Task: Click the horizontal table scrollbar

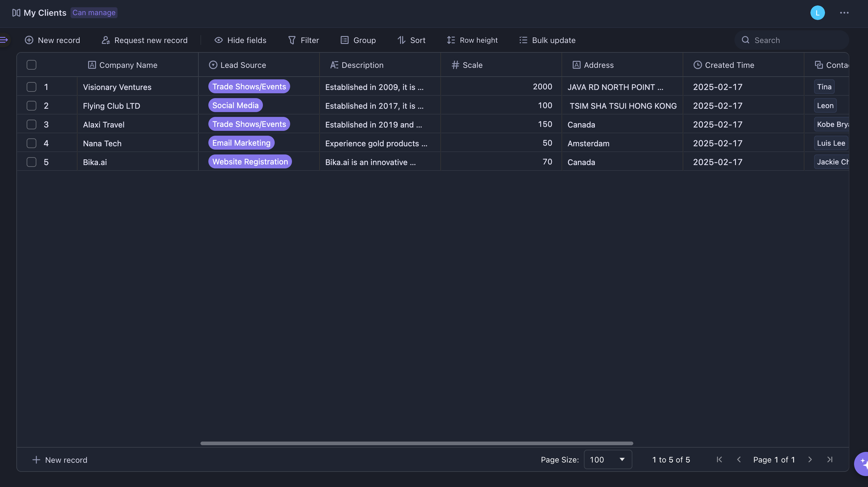Action: [416, 443]
